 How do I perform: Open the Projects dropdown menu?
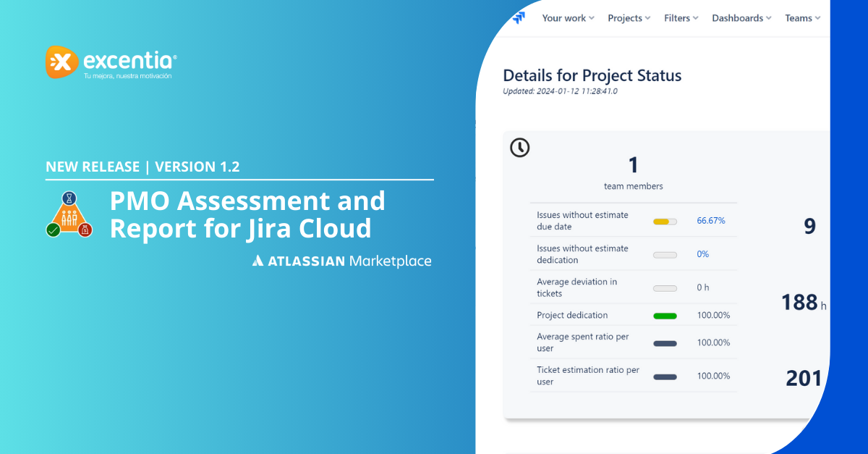click(629, 18)
